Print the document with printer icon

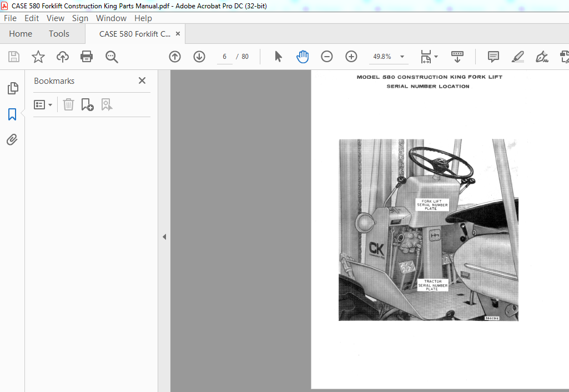(87, 57)
